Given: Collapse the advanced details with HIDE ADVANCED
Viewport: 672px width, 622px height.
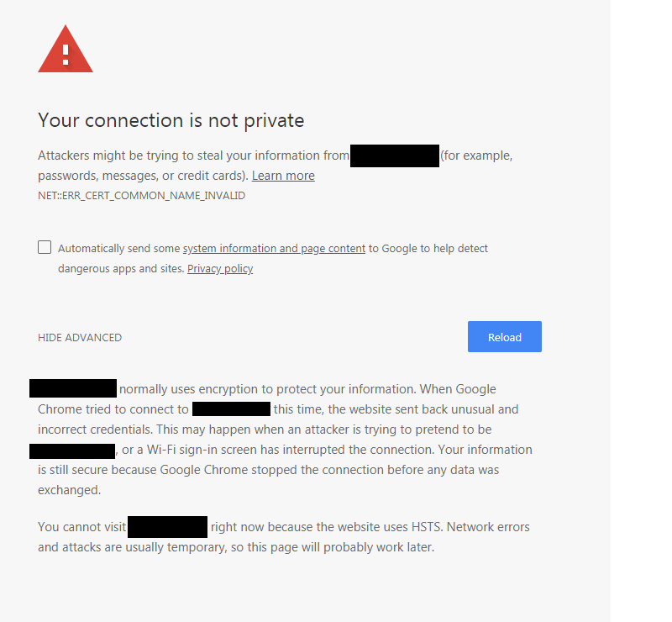Looking at the screenshot, I should (79, 337).
